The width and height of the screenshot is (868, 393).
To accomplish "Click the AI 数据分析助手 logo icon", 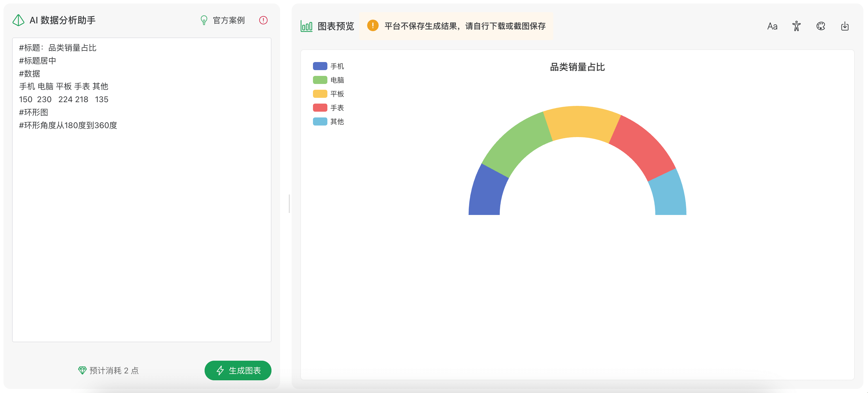I will tap(18, 20).
